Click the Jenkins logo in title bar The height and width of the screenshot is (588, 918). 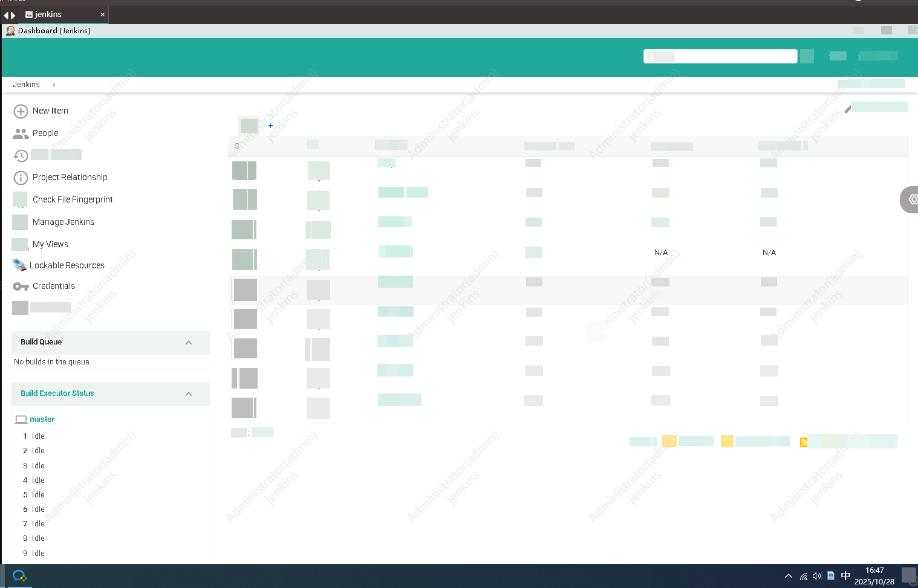(x=10, y=31)
